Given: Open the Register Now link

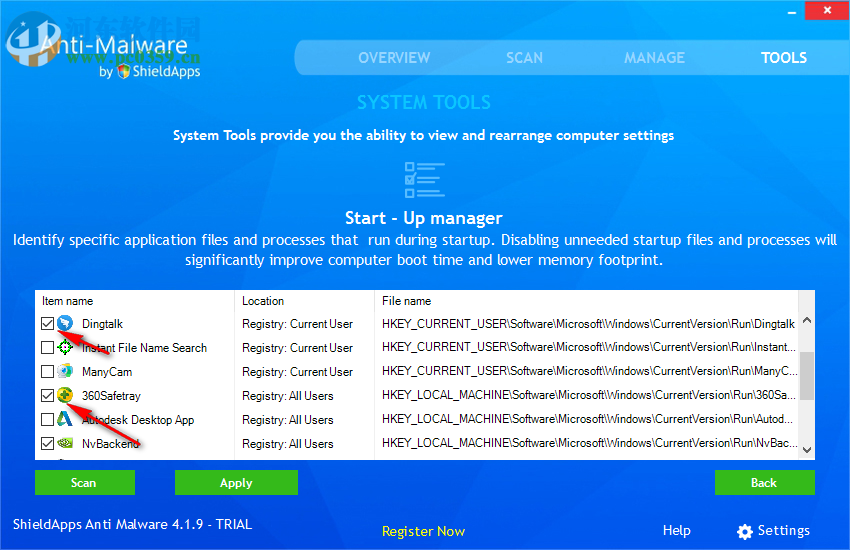Looking at the screenshot, I should tap(423, 531).
